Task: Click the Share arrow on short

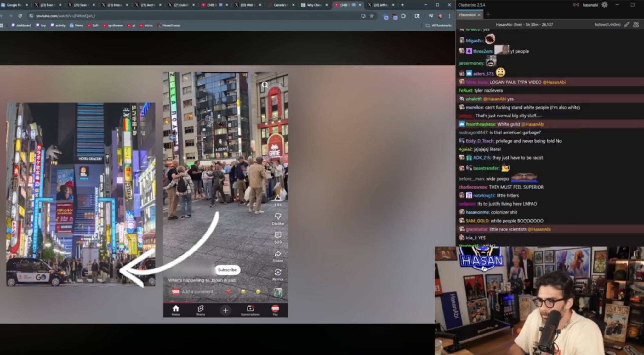Action: [x=278, y=254]
